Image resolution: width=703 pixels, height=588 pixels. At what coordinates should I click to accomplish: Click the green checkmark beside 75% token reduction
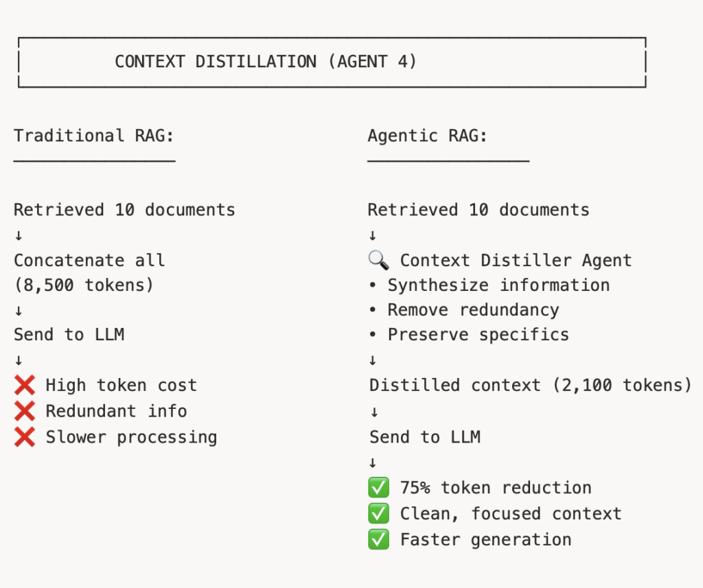[378, 488]
